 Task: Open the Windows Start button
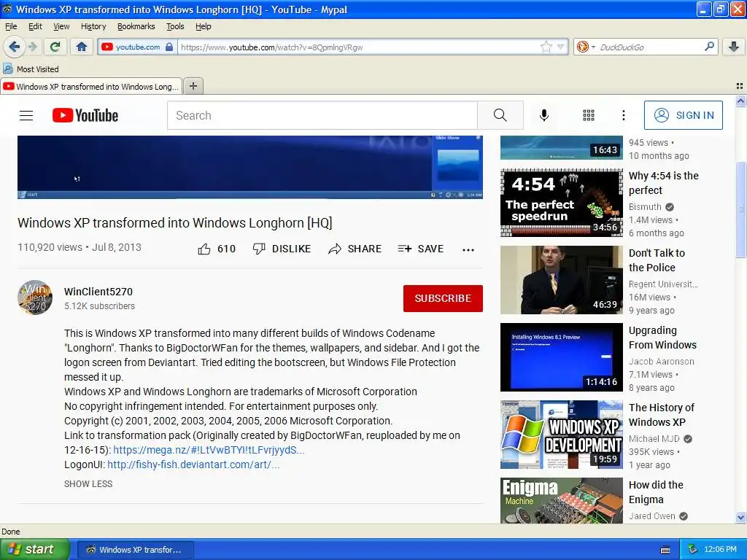click(x=34, y=549)
